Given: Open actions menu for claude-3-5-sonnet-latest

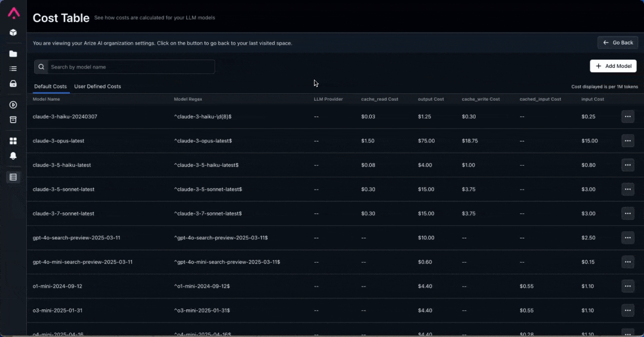Looking at the screenshot, I should (x=628, y=190).
